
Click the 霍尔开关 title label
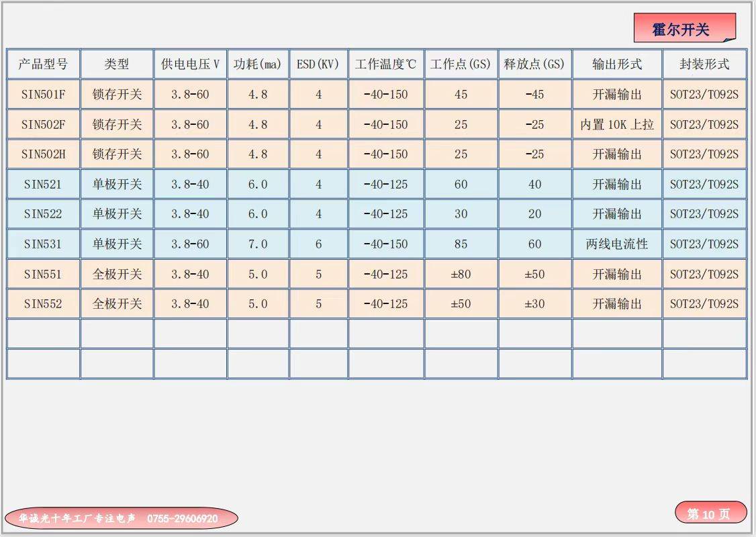tap(683, 29)
